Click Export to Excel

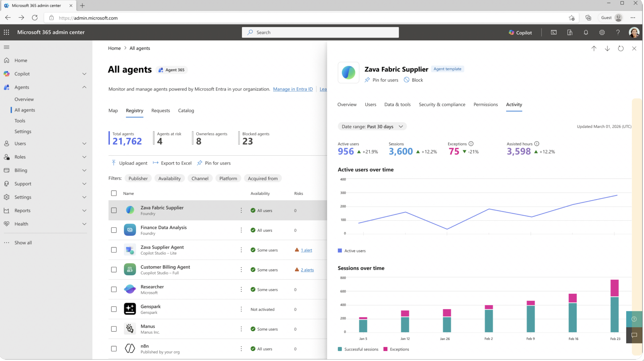tap(172, 163)
